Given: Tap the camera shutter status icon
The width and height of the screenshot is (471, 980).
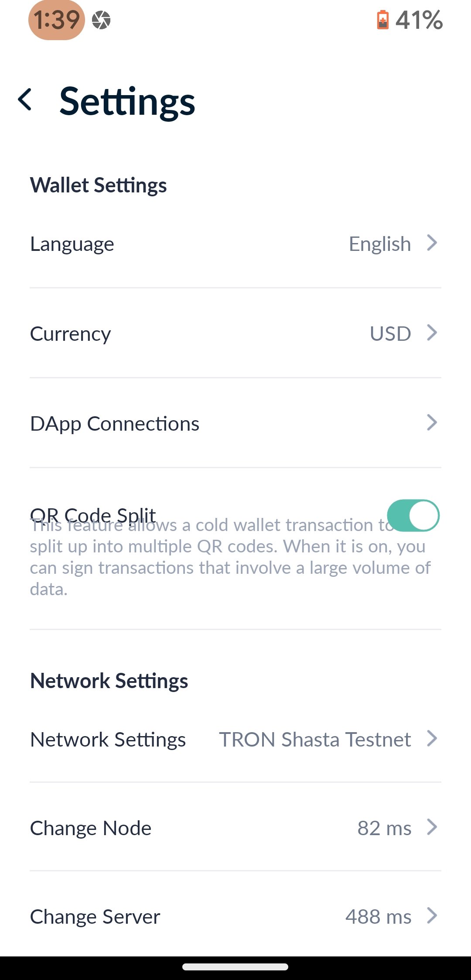Looking at the screenshot, I should tap(101, 20).
